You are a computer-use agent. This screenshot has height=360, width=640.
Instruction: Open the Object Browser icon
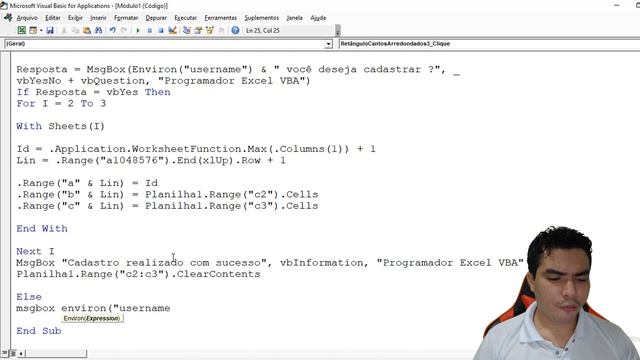point(210,30)
